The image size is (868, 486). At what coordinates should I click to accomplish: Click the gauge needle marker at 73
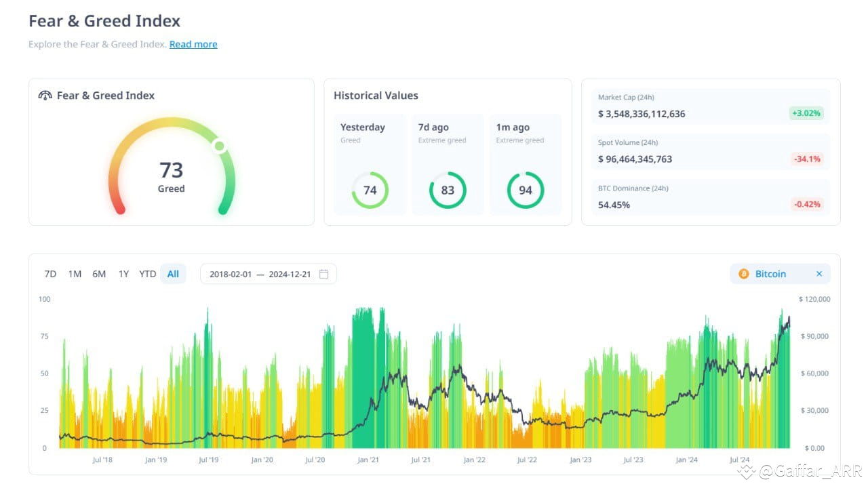pyautogui.click(x=219, y=146)
